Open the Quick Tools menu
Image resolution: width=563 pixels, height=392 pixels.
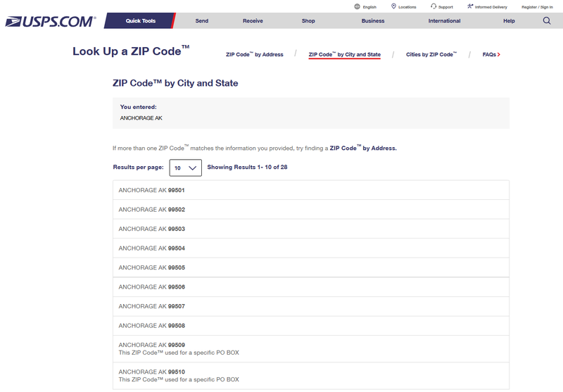(x=140, y=21)
